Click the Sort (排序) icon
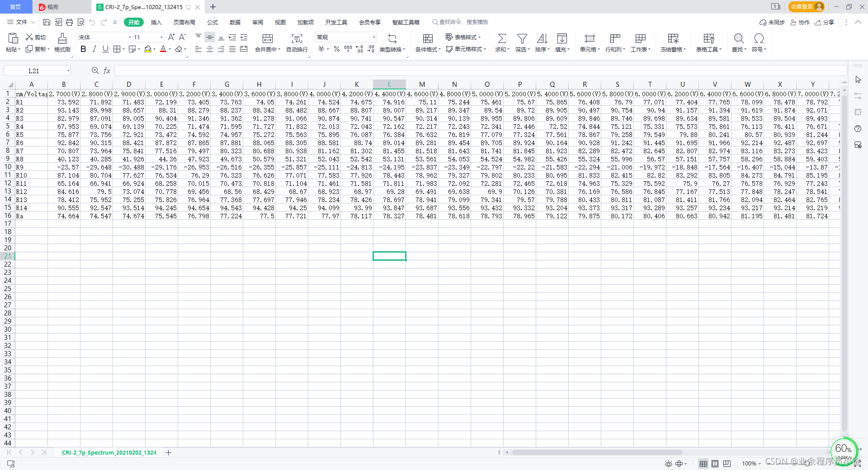 542,38
